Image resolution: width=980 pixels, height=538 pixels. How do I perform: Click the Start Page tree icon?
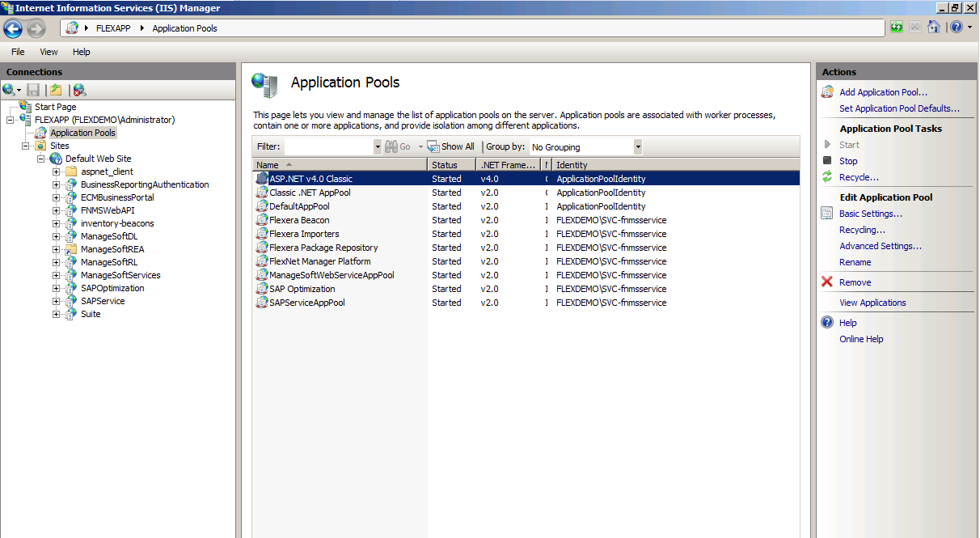point(26,107)
